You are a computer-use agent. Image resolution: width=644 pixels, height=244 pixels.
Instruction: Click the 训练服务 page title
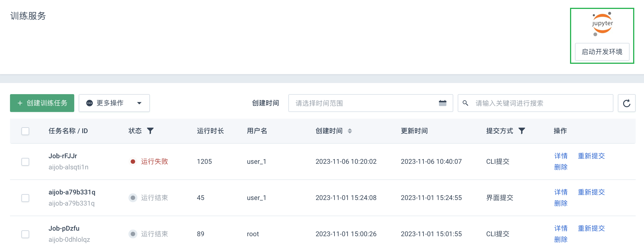[28, 16]
